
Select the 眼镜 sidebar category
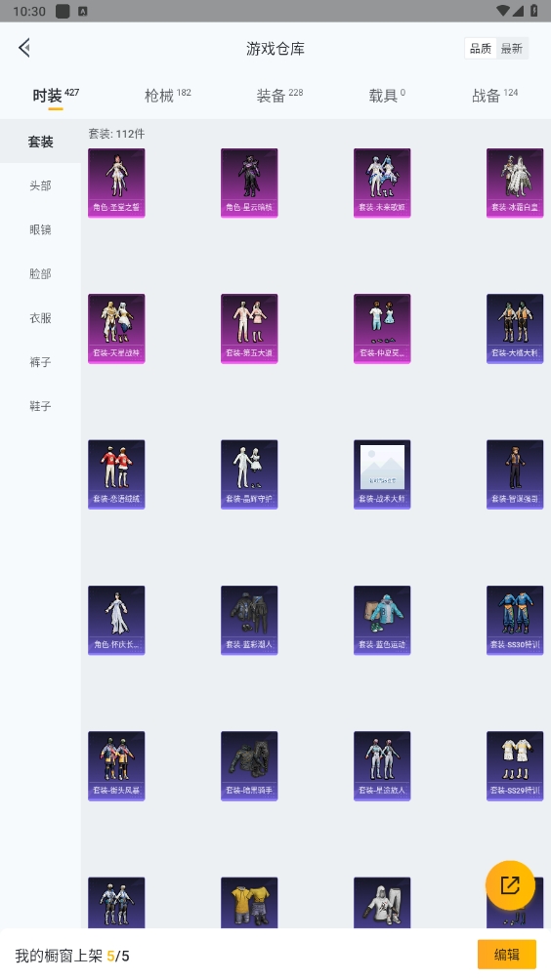(x=41, y=229)
